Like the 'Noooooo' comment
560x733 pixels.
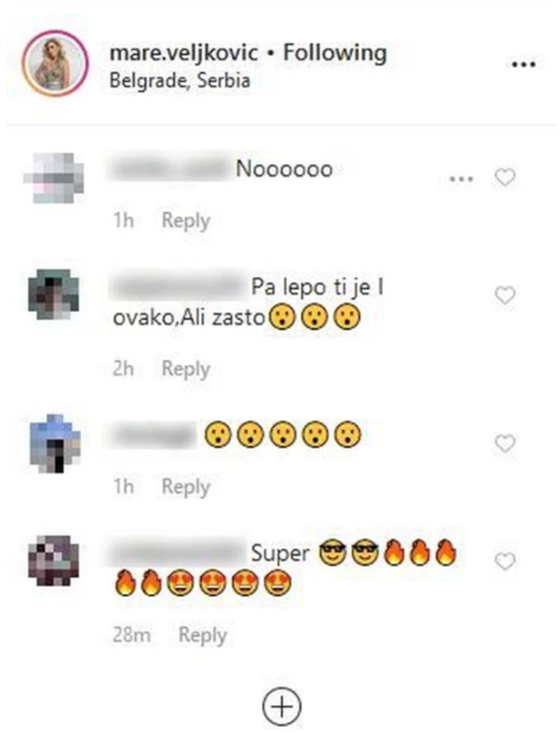click(505, 178)
